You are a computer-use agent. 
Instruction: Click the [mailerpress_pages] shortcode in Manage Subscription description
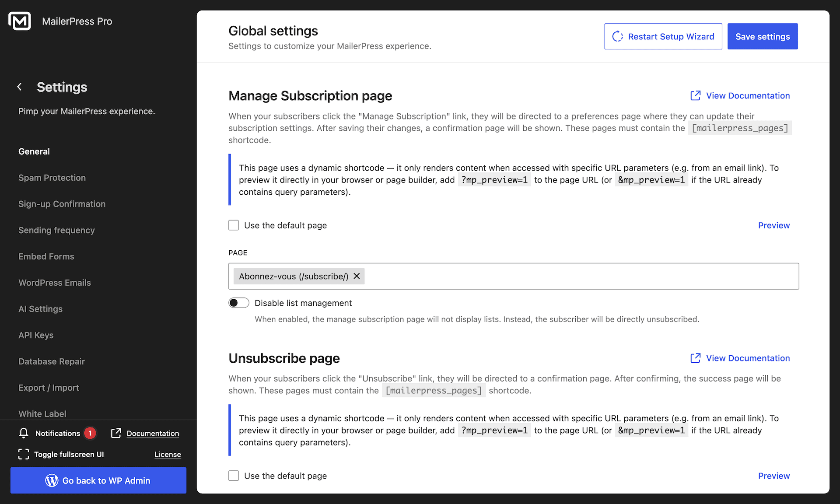[740, 128]
